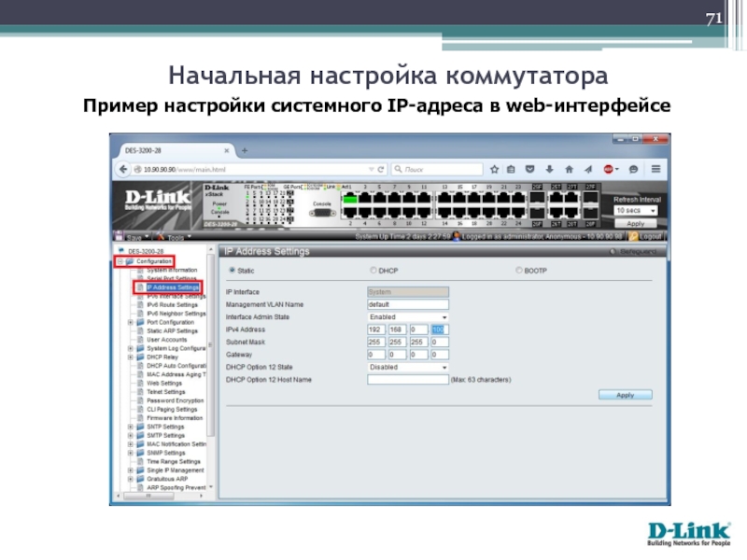Go to the home page icon
This screenshot has width=747, height=560.
(569, 170)
